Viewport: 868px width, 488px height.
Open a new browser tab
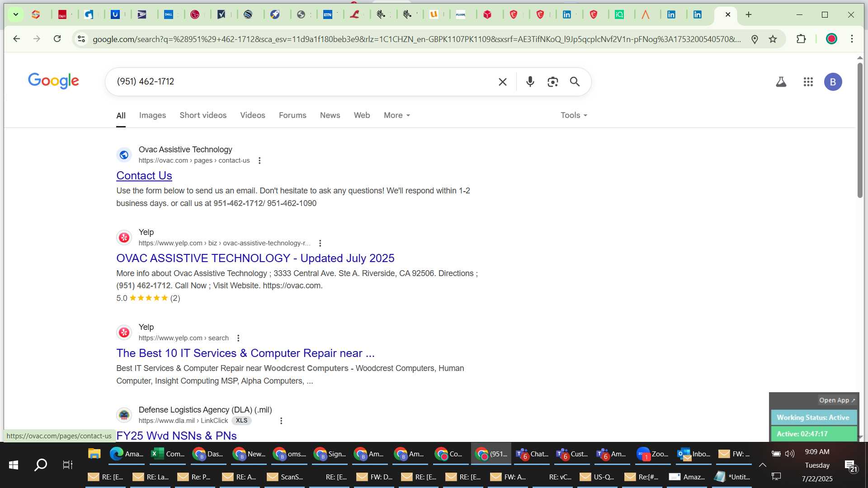point(749,14)
